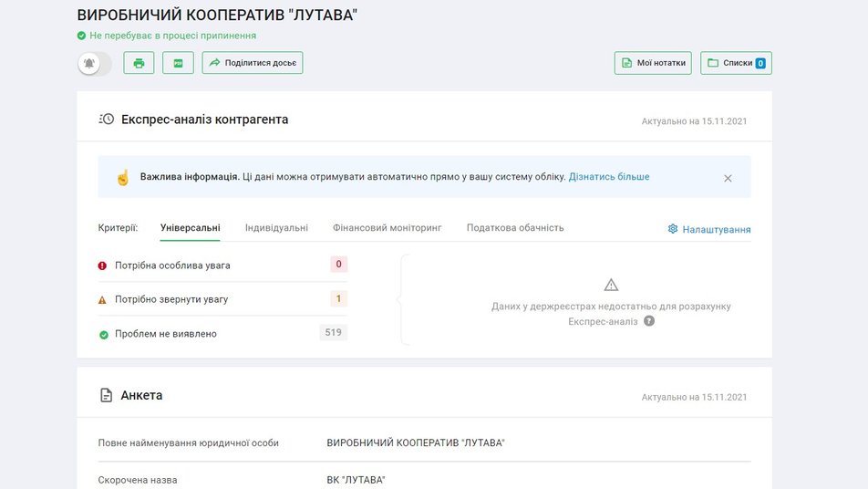Expand the Потрібна особлива увага row
The image size is (868, 489).
(x=172, y=265)
